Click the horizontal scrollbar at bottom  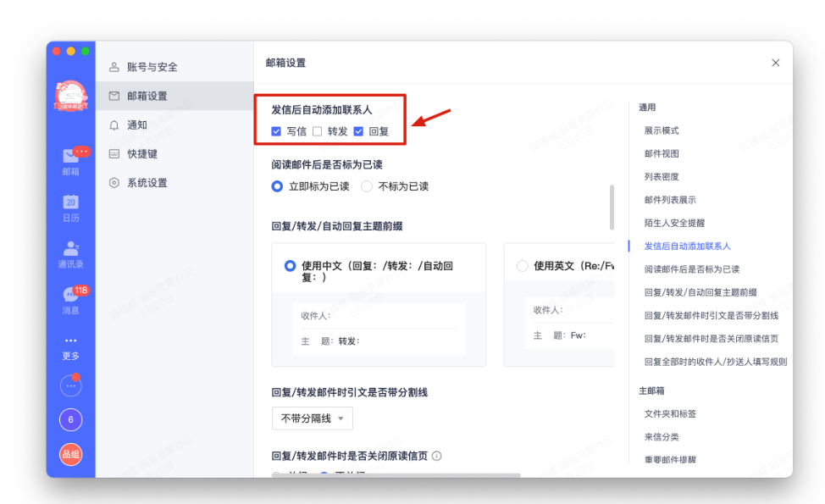[x=396, y=475]
